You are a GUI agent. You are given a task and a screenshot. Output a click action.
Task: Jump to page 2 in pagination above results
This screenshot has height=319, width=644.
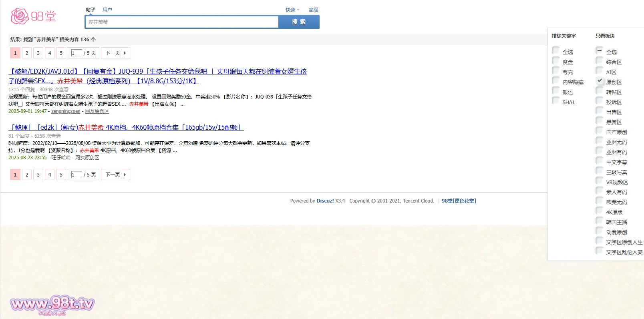tap(27, 53)
